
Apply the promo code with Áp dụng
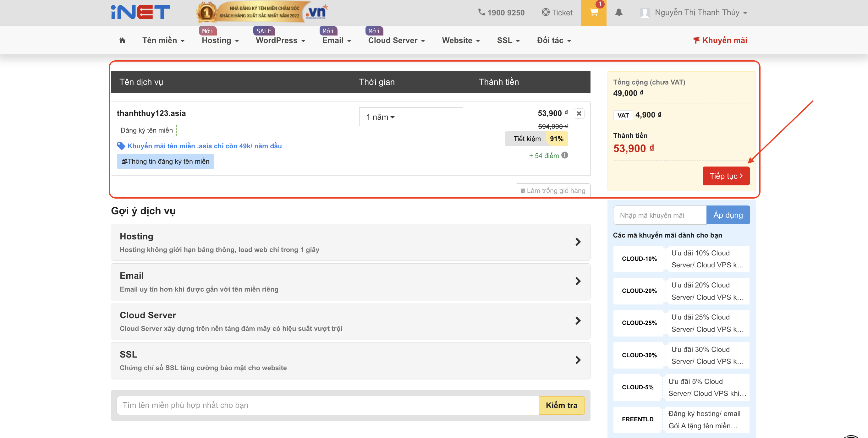[728, 215]
